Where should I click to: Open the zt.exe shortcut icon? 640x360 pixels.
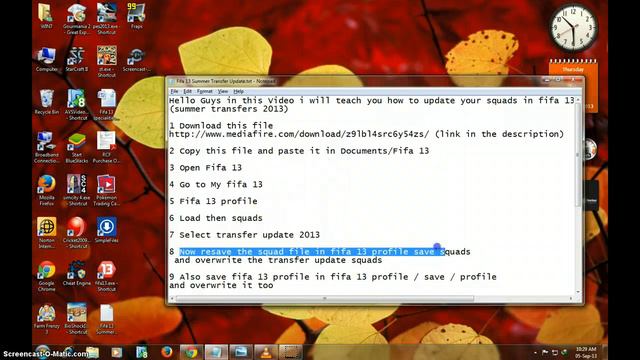pos(107,61)
